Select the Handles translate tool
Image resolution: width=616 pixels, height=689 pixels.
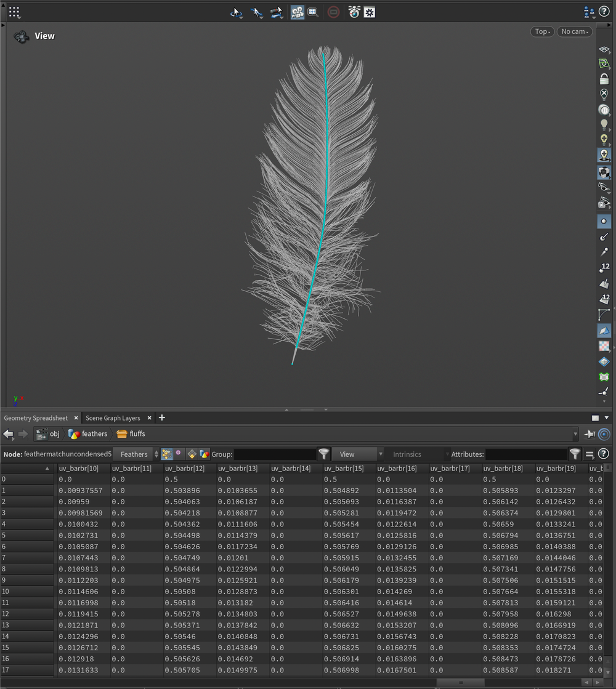point(276,12)
